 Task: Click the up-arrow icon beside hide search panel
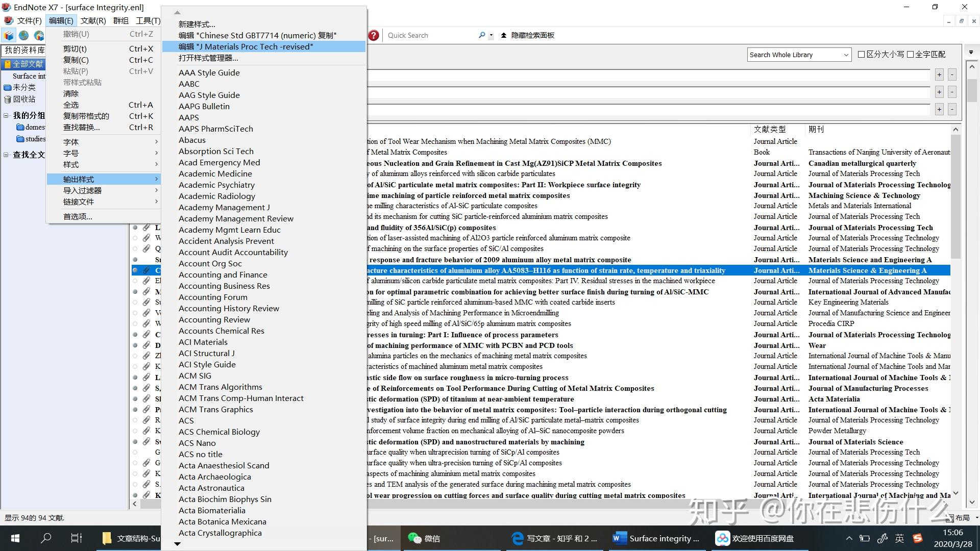pos(504,35)
